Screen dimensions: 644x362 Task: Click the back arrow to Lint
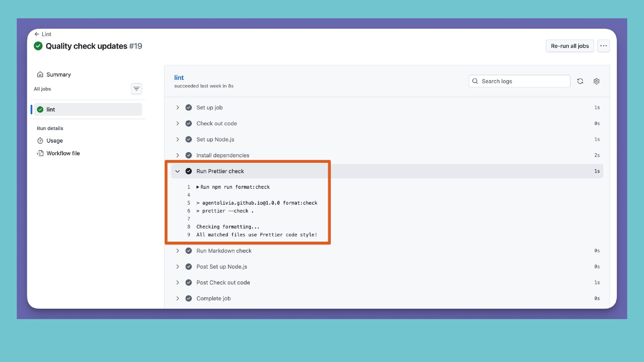(x=37, y=34)
